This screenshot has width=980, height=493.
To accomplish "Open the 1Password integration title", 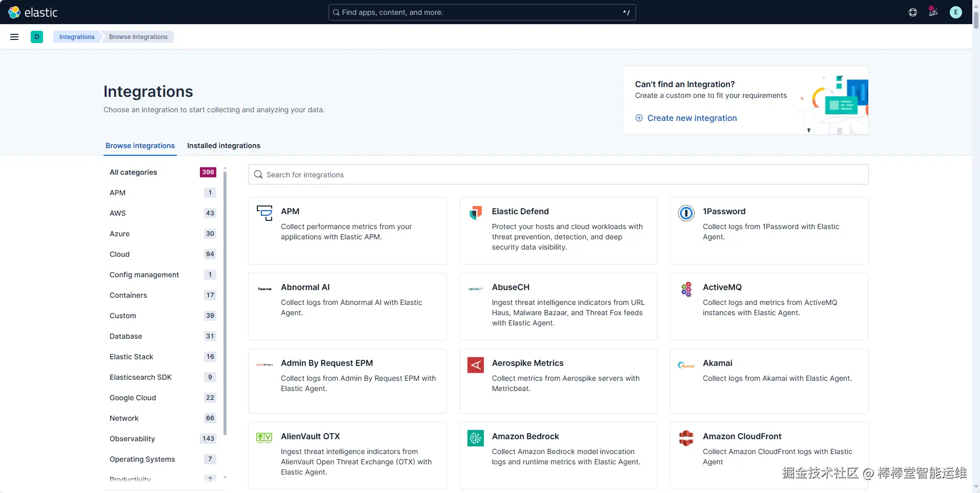I will click(x=724, y=211).
